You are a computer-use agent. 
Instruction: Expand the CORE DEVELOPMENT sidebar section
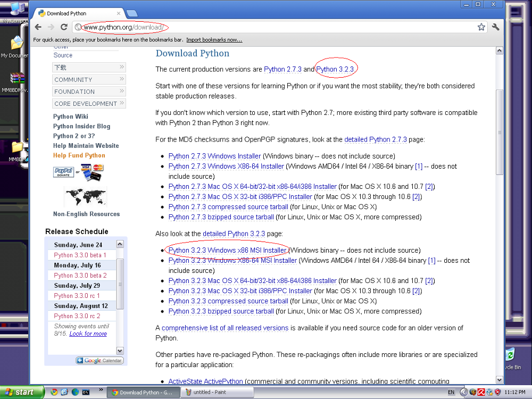89,104
